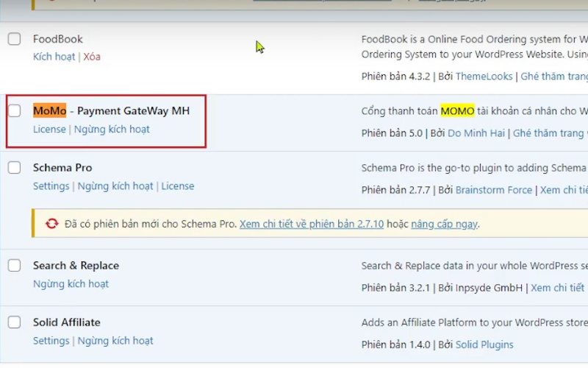
Task: Open Solid Affiliate Settings link
Action: pyautogui.click(x=51, y=341)
